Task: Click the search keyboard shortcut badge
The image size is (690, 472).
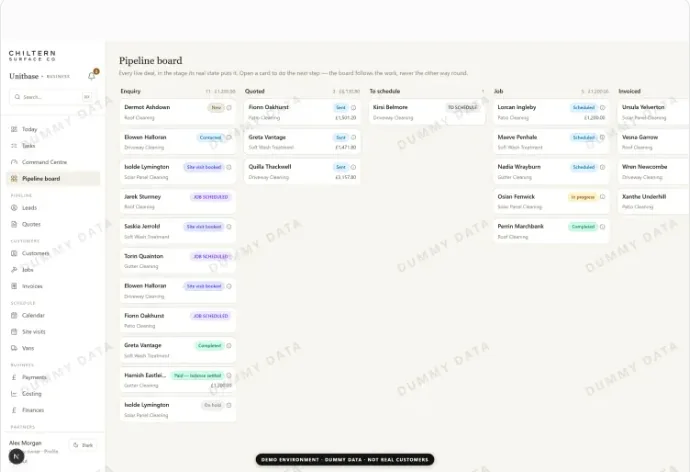Action: tap(87, 97)
